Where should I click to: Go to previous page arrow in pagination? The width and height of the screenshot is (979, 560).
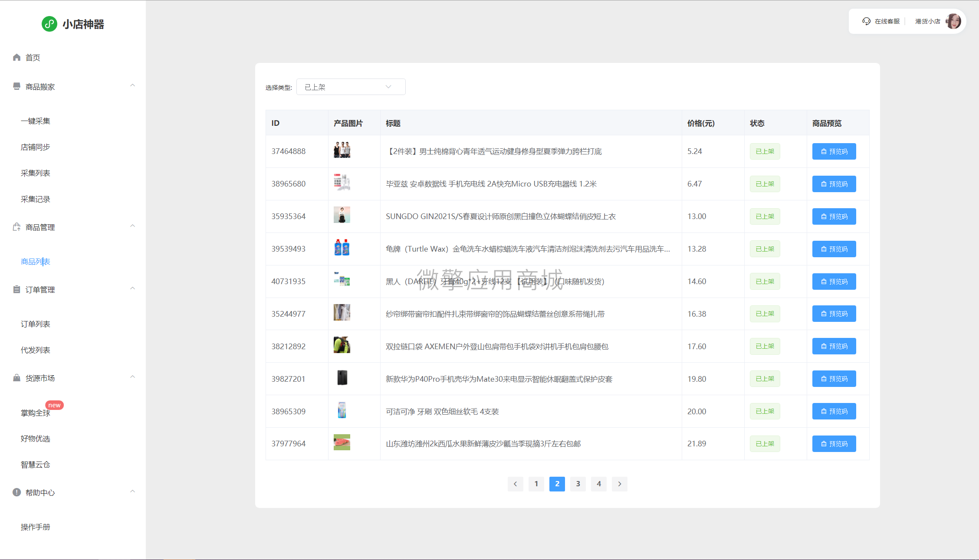point(515,484)
